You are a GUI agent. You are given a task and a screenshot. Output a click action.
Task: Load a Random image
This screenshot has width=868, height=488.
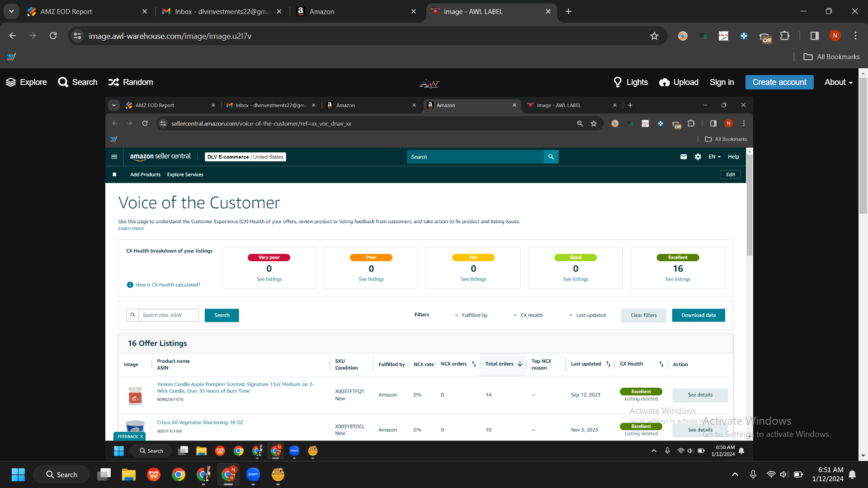point(131,82)
